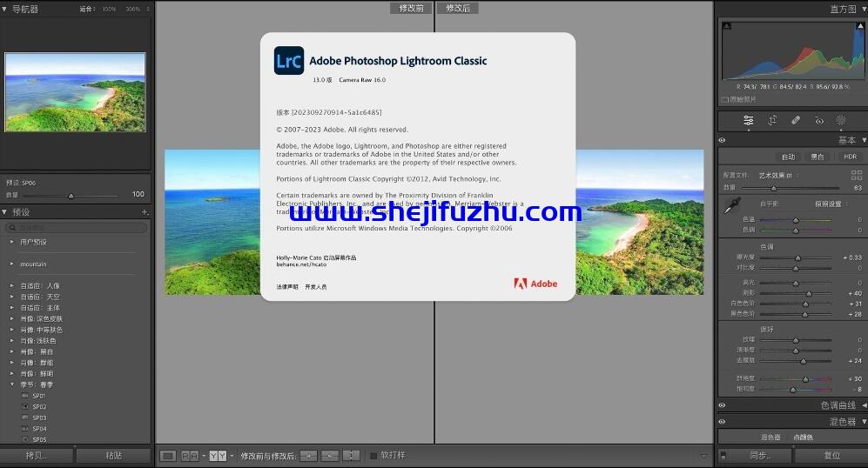Click the Adobe logo in About dialog
This screenshot has width=868, height=468.
coord(535,284)
